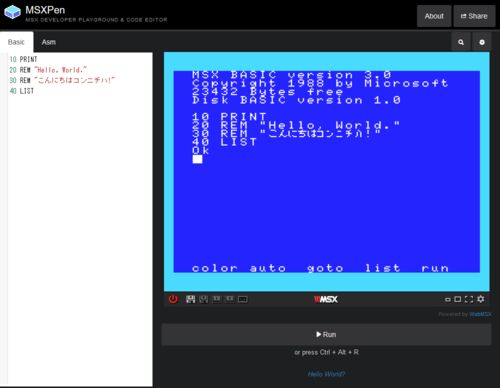
Task: Switch to the Asm tab
Action: click(49, 42)
